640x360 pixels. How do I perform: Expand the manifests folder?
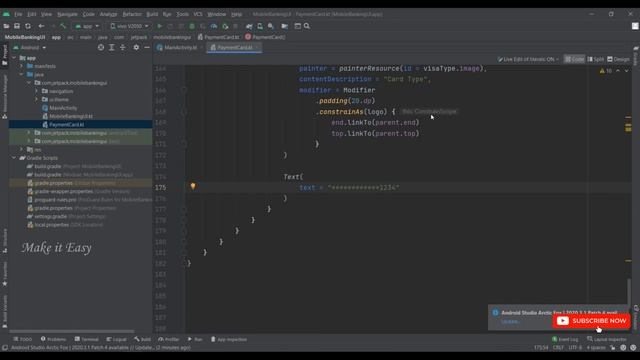tap(22, 66)
